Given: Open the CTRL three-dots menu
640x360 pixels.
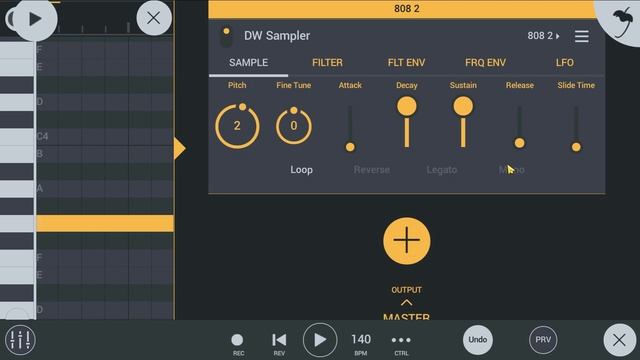Looking at the screenshot, I should click(401, 343).
